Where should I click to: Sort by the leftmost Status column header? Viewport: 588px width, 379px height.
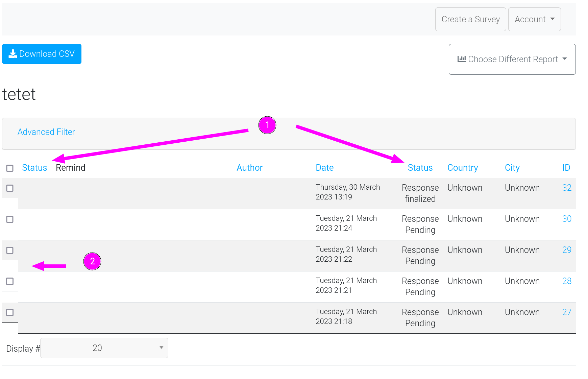pyautogui.click(x=34, y=168)
